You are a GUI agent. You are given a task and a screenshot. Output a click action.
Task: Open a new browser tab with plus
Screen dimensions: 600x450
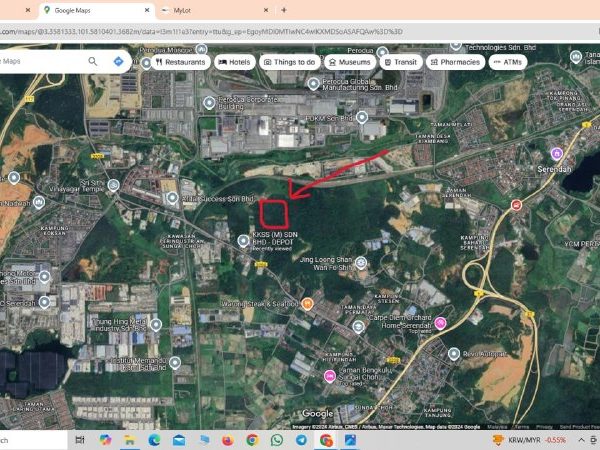pyautogui.click(x=284, y=10)
